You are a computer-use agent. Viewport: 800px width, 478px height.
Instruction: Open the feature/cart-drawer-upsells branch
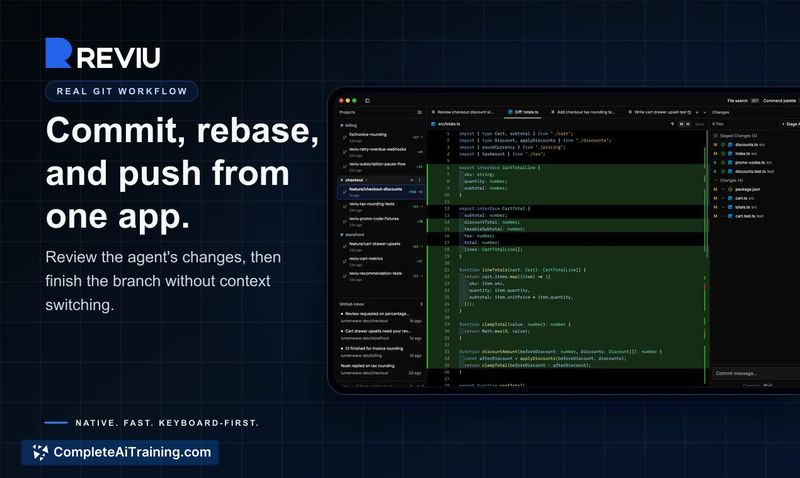(x=383, y=246)
